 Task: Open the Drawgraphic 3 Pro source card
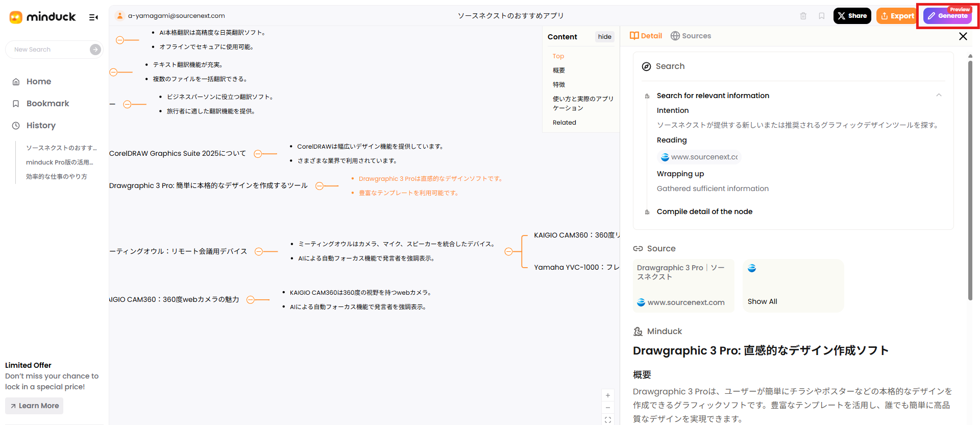(x=683, y=285)
